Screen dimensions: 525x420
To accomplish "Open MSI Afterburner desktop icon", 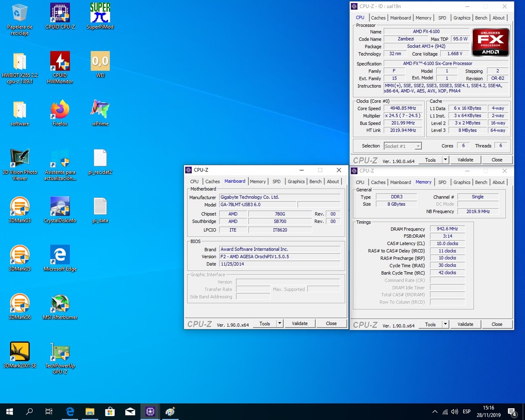I will [x=60, y=307].
